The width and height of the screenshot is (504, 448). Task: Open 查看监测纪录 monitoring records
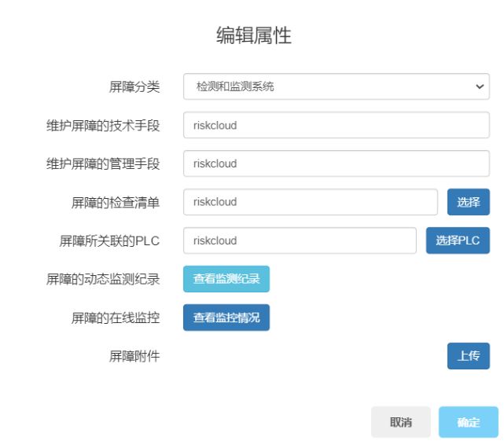226,279
